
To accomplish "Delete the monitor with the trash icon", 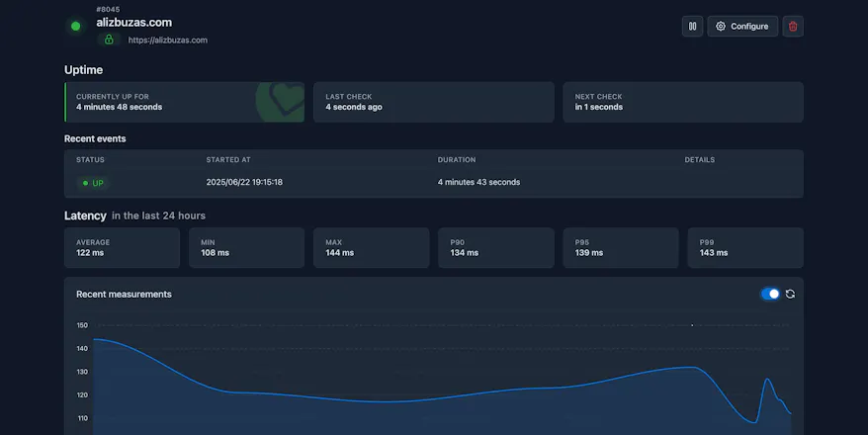I will coord(793,26).
